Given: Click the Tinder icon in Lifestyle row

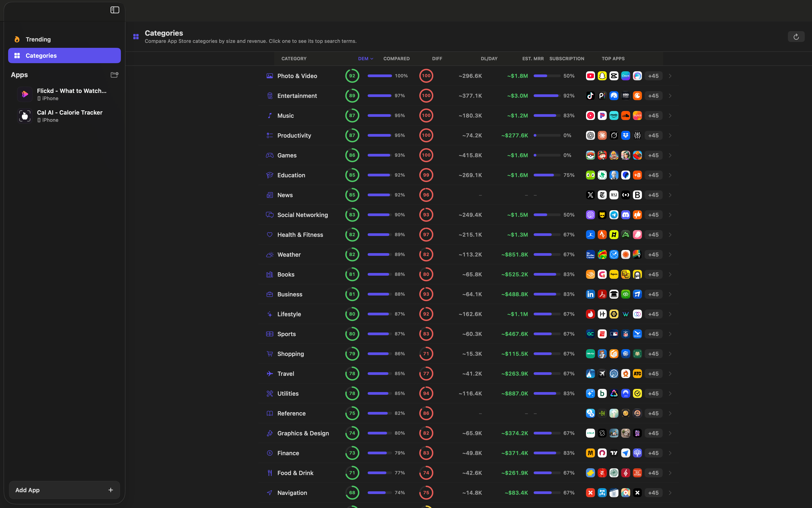Looking at the screenshot, I should (x=590, y=314).
